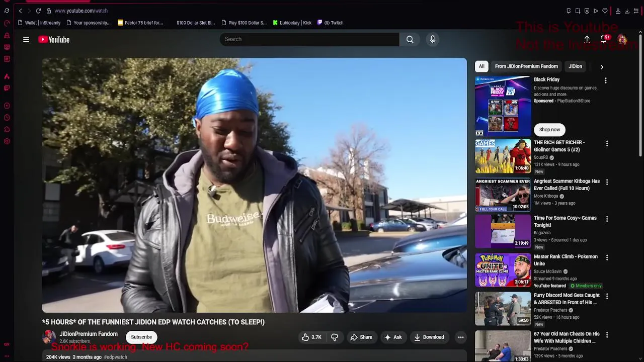Download the video
Screen dimensions: 644x362
click(x=429, y=337)
